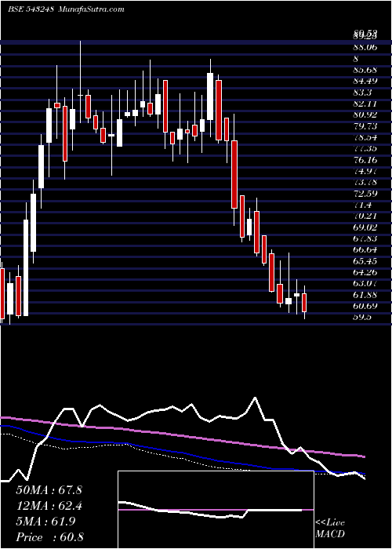Click the 74.97 price axis label

coord(365,171)
